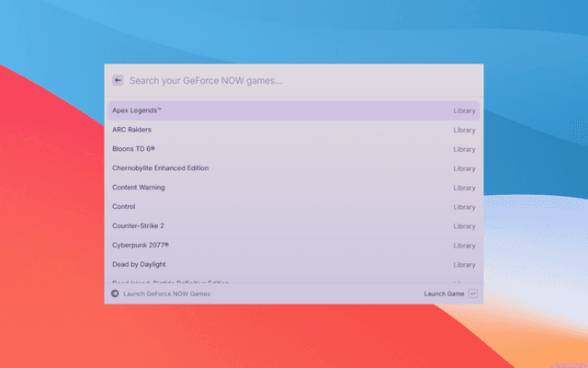Choose Bloons TD 6 from the list
Viewport: 588px width, 368px height.
294,149
